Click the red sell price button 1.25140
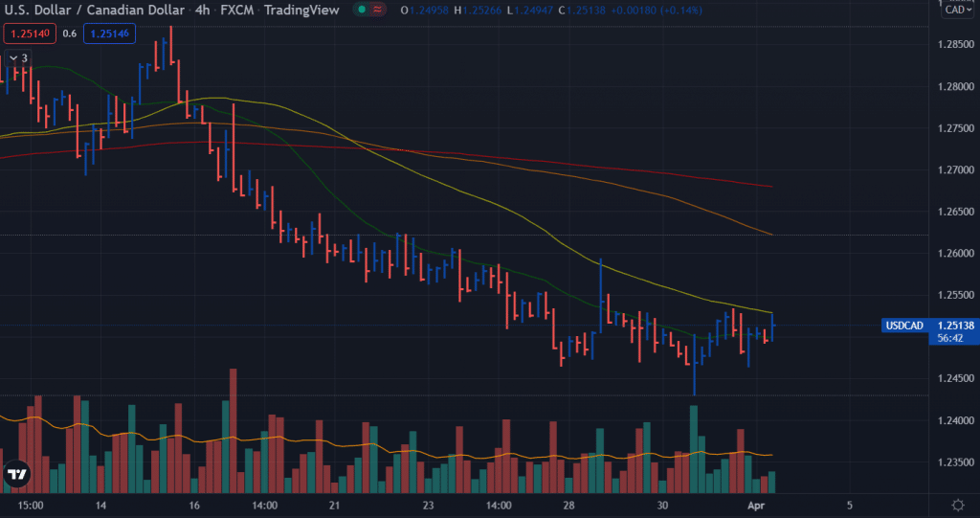Screen dimensions: 980x518 pyautogui.click(x=30, y=34)
